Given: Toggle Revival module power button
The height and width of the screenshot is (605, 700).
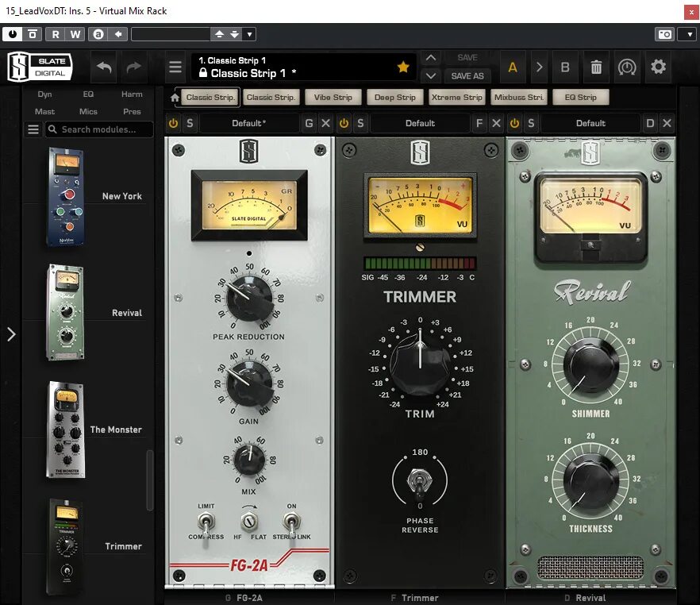Looking at the screenshot, I should point(514,123).
